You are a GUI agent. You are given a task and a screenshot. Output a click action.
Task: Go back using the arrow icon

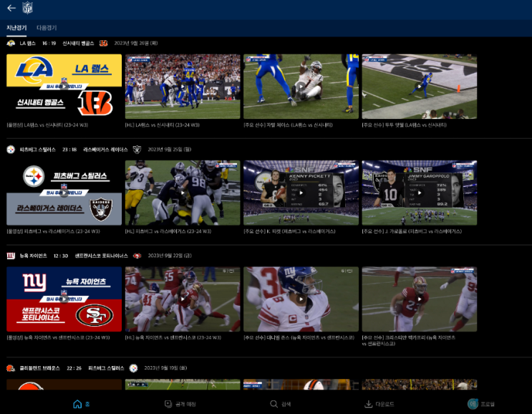(x=11, y=8)
